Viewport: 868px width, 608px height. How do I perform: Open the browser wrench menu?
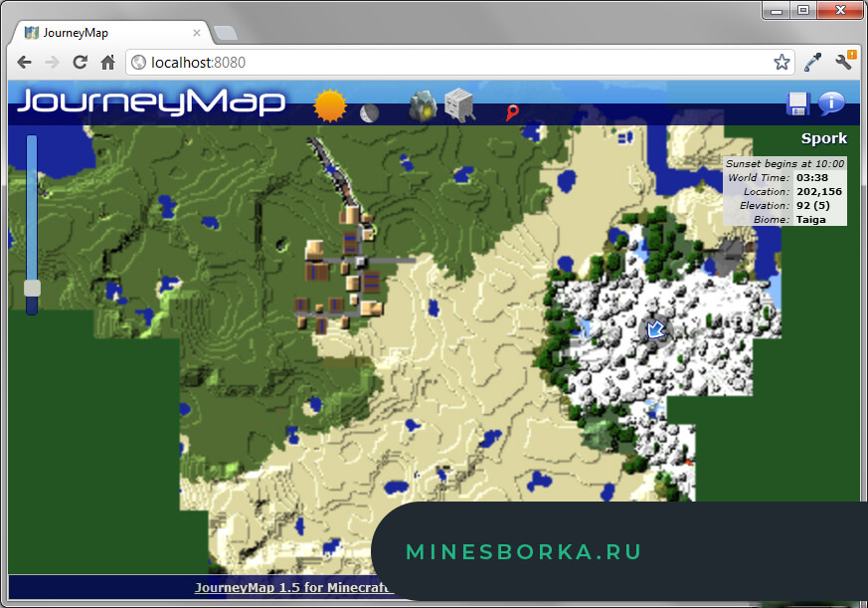(844, 61)
